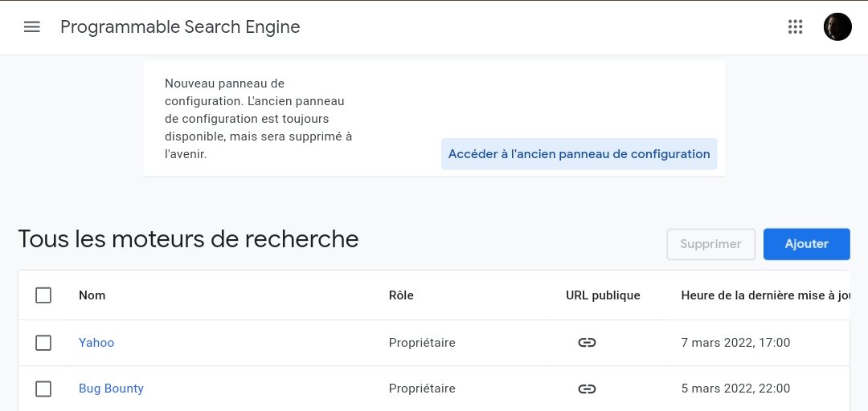Tick the checkbox for Bug Bounty row
The width and height of the screenshot is (868, 411).
(43, 389)
